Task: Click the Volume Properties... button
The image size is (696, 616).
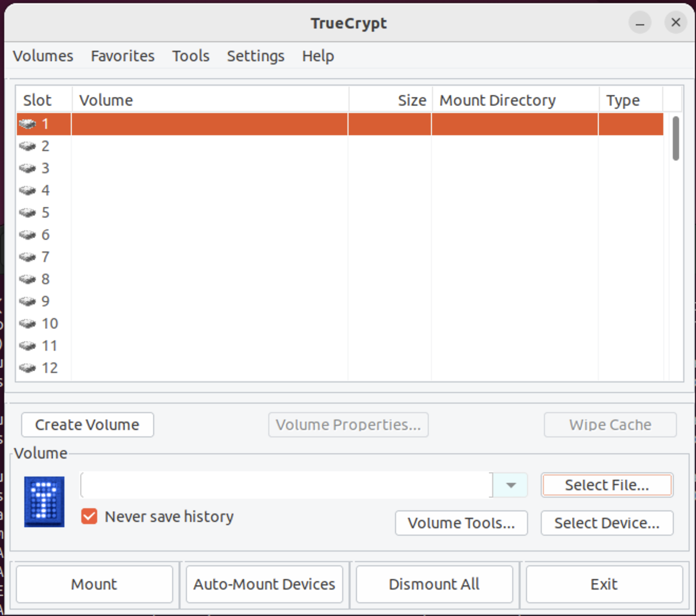Action: (x=349, y=425)
